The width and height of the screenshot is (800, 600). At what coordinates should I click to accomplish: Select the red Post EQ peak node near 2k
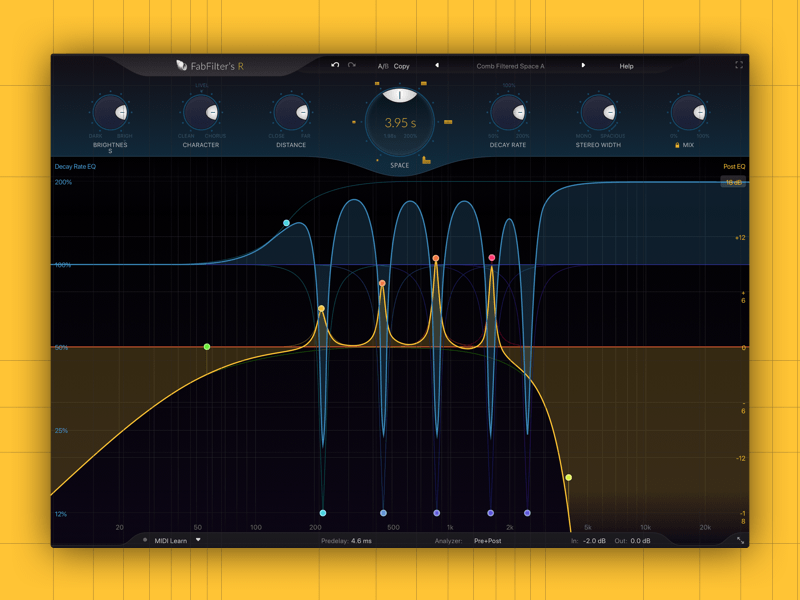492,258
